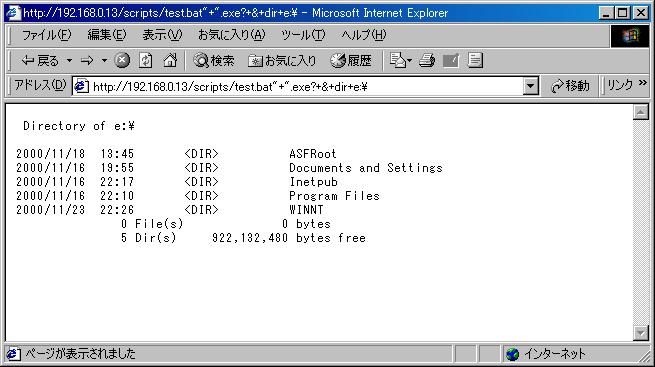655x367 pixels.
Task: Open the mail icon dropdown arrow
Action: pos(409,61)
